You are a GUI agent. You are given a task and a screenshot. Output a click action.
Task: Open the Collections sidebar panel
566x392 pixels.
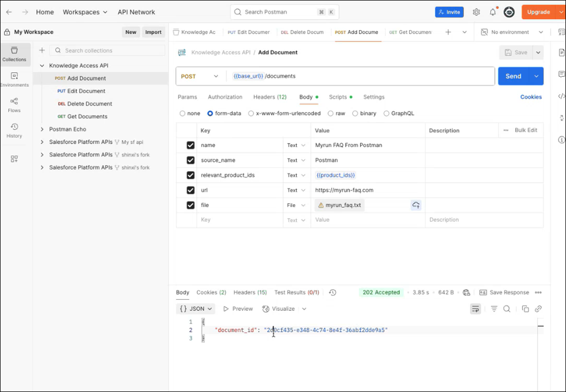point(14,54)
